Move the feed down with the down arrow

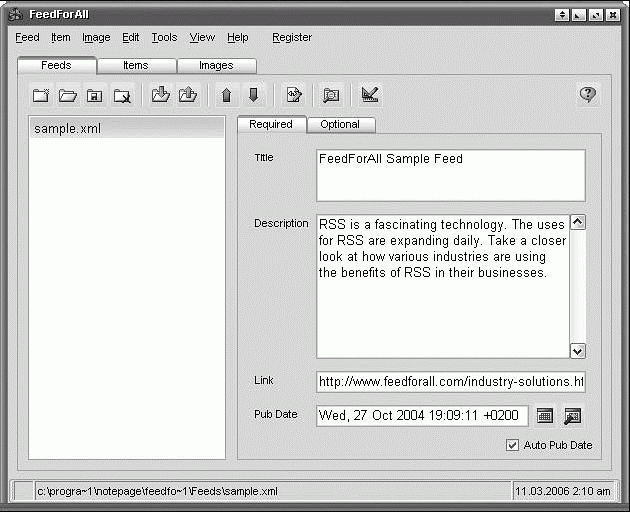[254, 95]
